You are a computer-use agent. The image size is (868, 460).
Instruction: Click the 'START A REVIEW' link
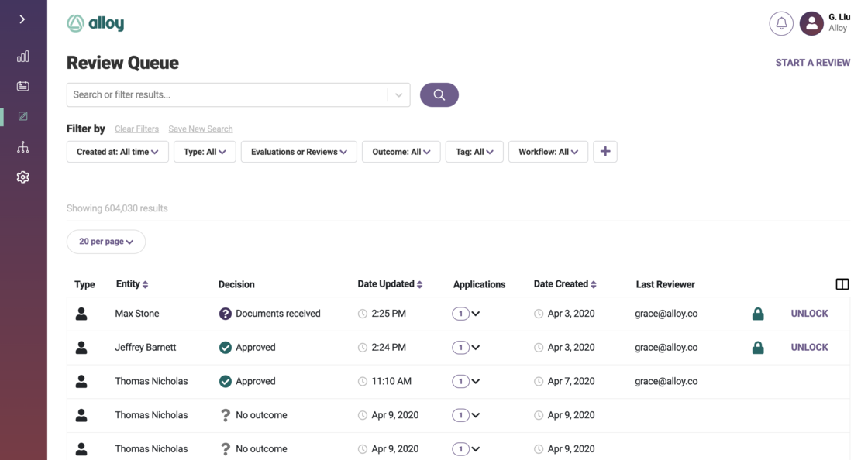(812, 63)
